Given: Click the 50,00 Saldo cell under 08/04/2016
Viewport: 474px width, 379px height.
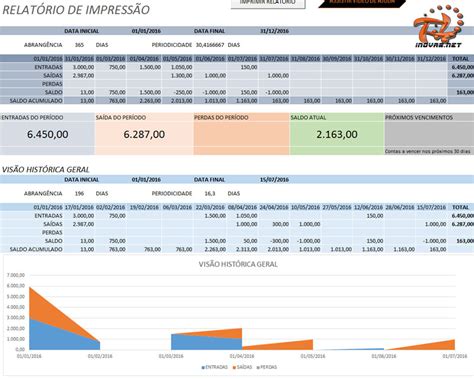Looking at the screenshot, I should coord(242,241).
